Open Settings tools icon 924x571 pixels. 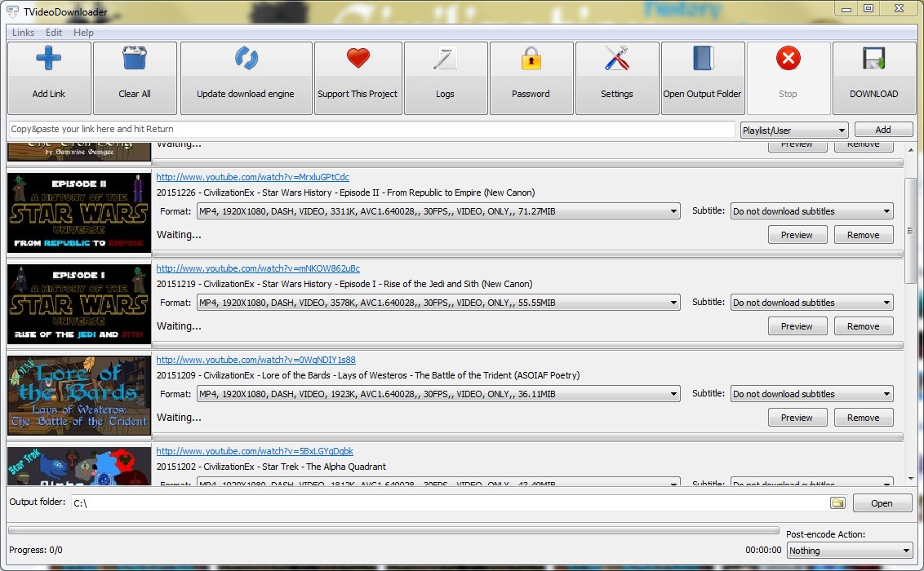(617, 58)
